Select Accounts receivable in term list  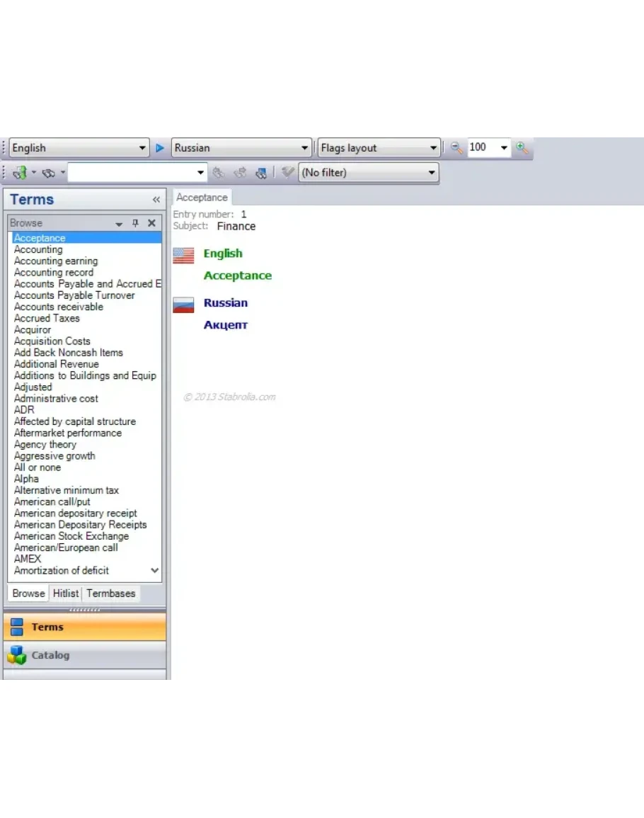[x=59, y=307]
